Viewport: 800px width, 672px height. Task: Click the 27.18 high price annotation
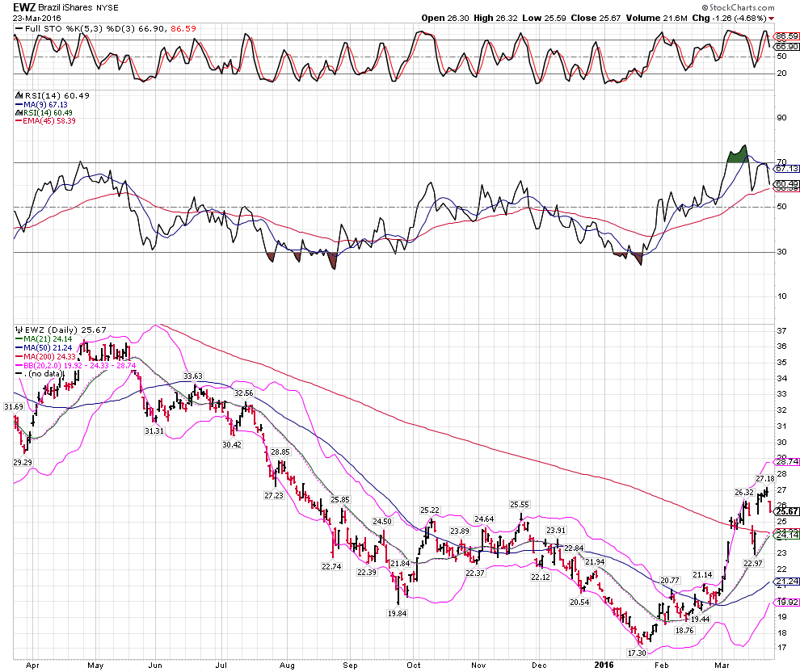(766, 479)
